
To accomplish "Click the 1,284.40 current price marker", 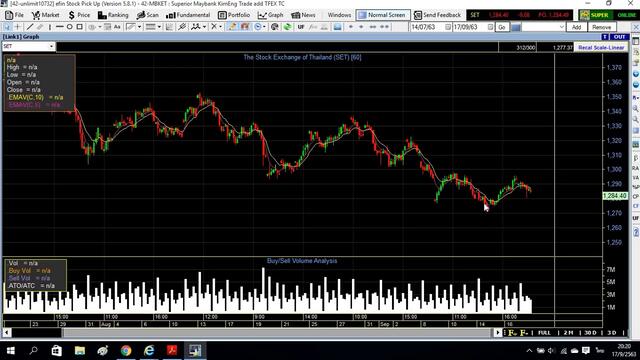I will pos(615,196).
